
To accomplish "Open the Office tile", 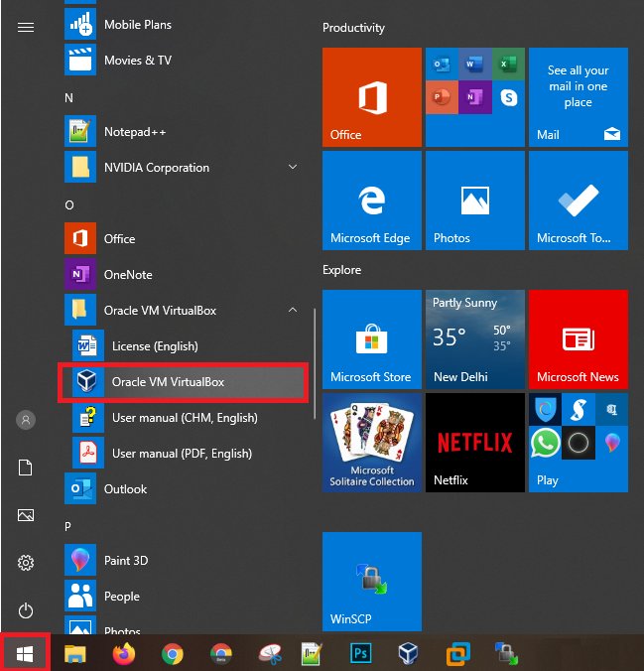I will tap(372, 97).
